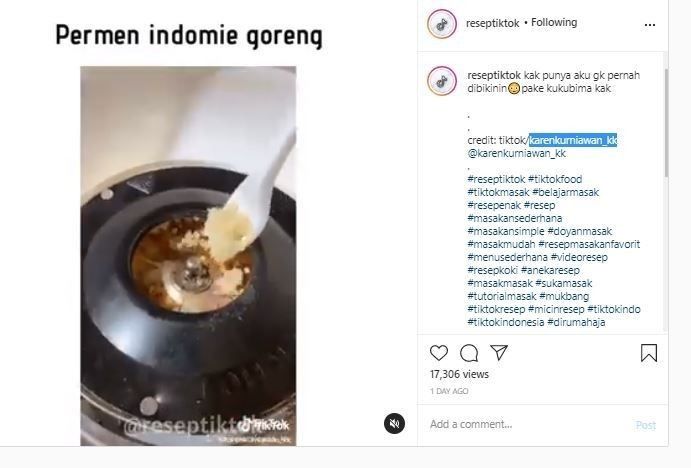Like the post with the heart icon

point(438,353)
